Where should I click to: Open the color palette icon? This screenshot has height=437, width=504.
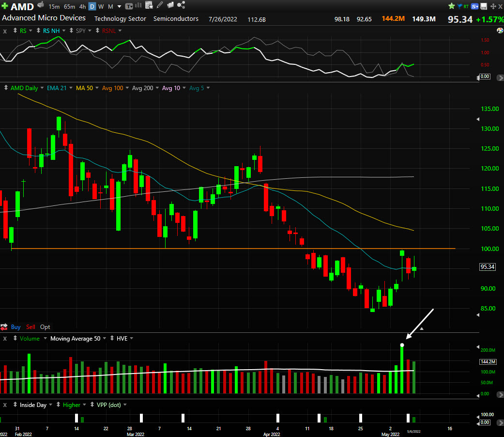coord(500,31)
